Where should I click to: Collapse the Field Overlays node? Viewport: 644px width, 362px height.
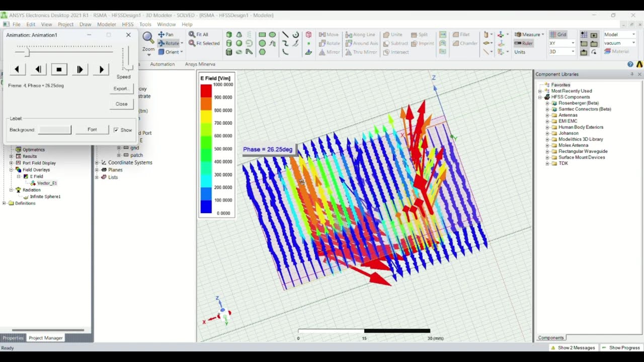tap(11, 170)
